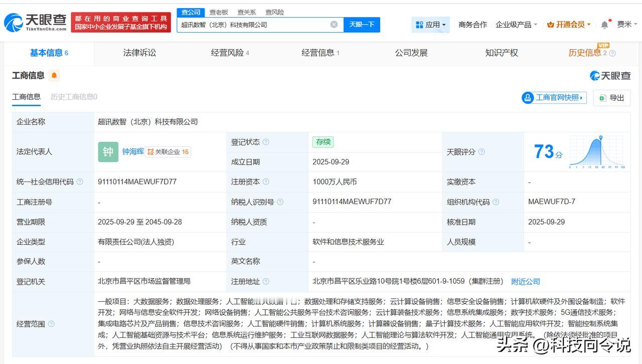Open the 商务合作 link
Viewport: 642px width, 364px height.
(472, 25)
